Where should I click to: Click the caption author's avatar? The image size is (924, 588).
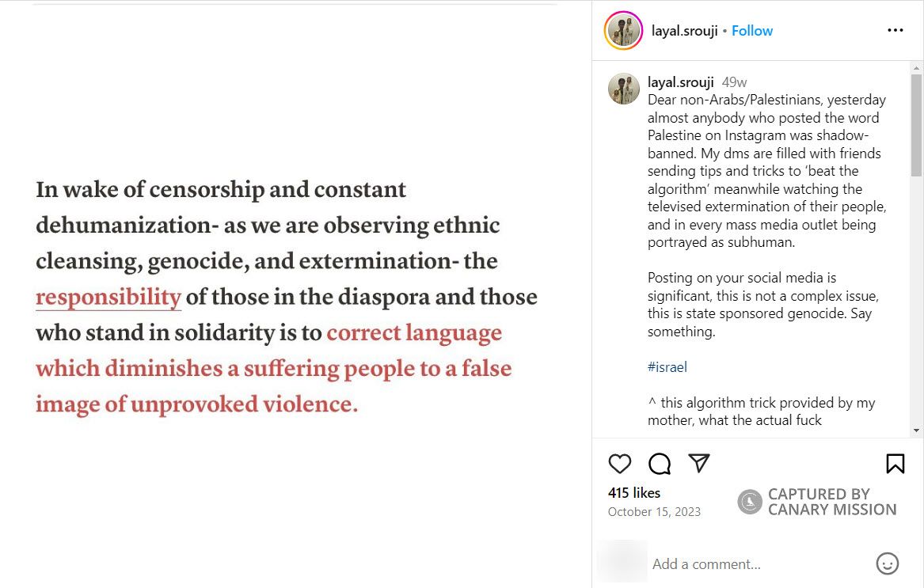click(624, 89)
